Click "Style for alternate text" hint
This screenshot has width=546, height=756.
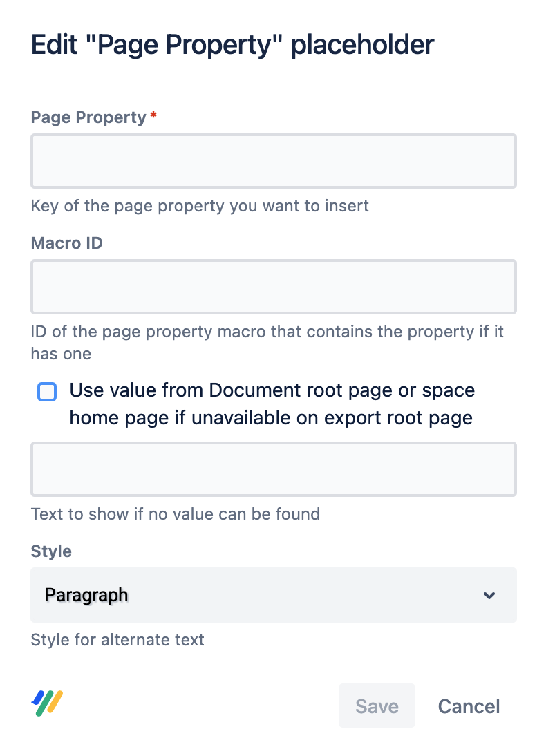[x=117, y=640]
